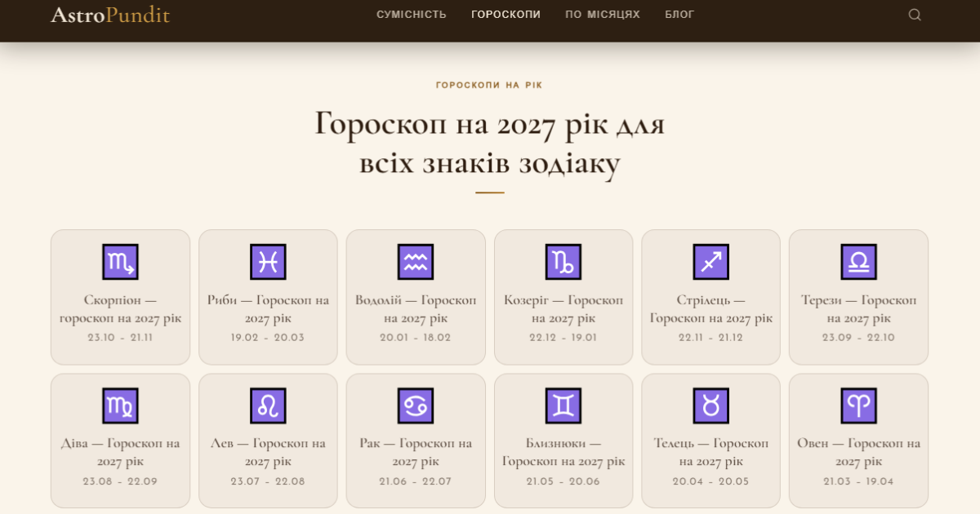Click the Capricorn zodiac symbol icon
Image resolution: width=980 pixels, height=514 pixels.
[x=563, y=262]
